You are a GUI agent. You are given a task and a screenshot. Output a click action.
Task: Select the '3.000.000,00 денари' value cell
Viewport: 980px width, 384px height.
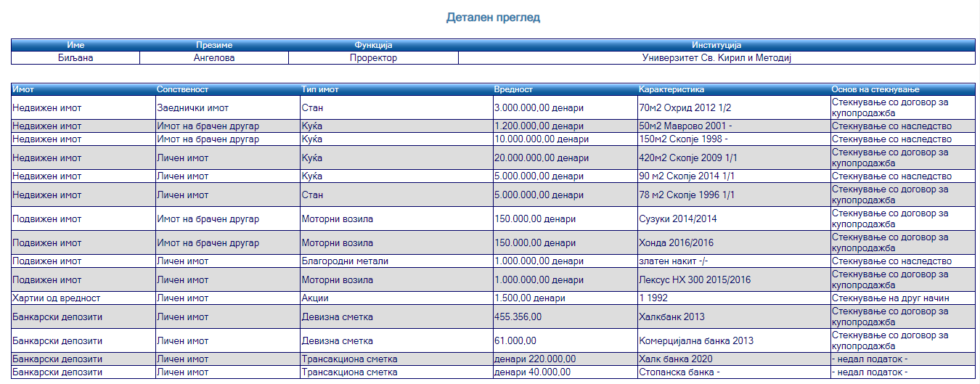[539, 108]
